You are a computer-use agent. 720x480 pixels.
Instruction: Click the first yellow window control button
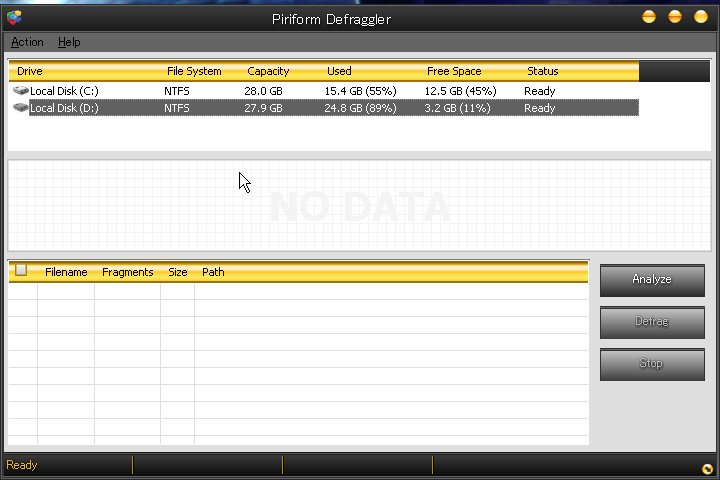pos(649,17)
